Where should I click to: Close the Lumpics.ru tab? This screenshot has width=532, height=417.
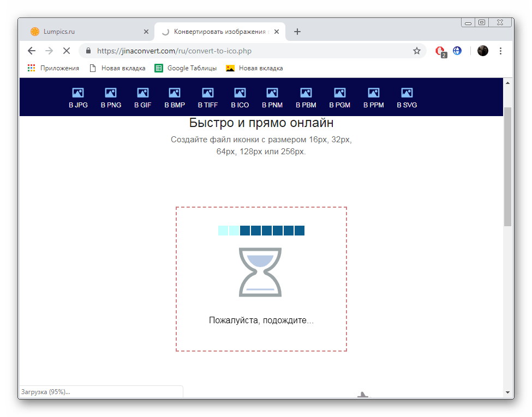point(146,32)
